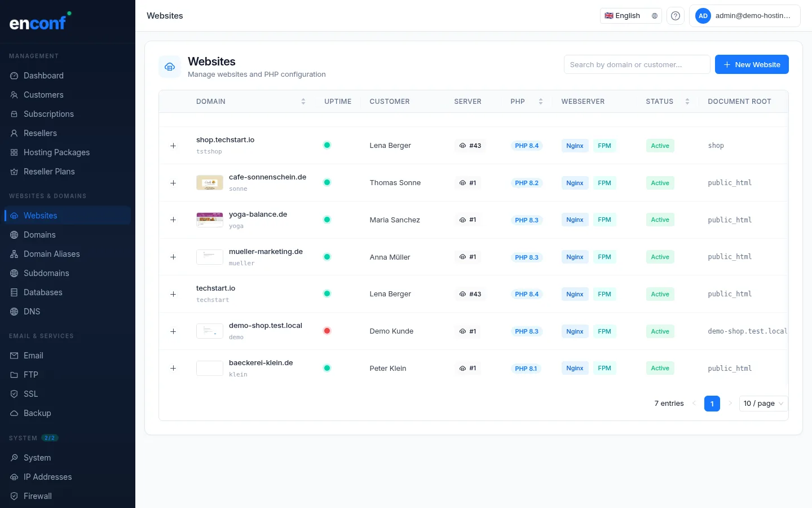The image size is (812, 508).
Task: Click the cafe-sonnenschein.de site thumbnail
Action: tap(210, 183)
